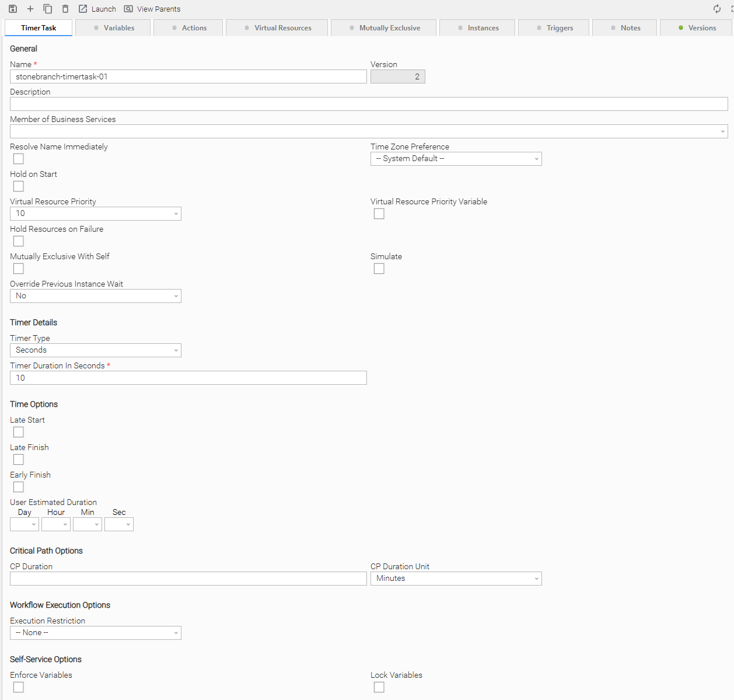The image size is (734, 700).
Task: Click into the Description text field
Action: click(x=369, y=104)
